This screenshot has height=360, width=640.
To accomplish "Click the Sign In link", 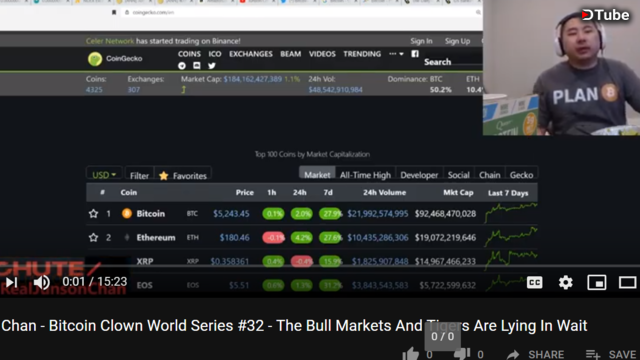I will 421,41.
